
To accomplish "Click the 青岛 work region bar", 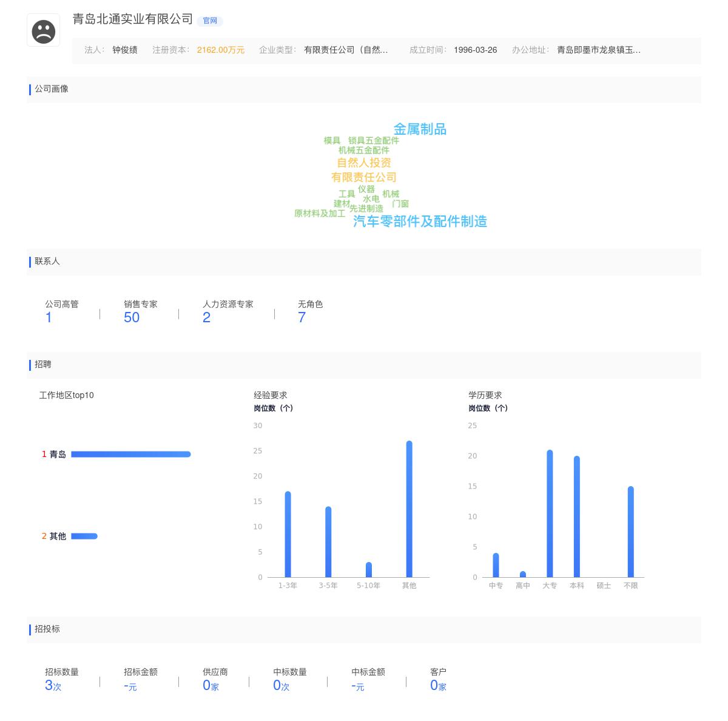I will pyautogui.click(x=131, y=454).
